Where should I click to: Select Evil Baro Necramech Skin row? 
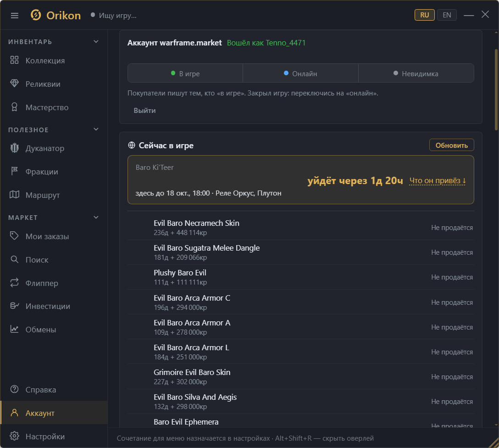point(300,227)
